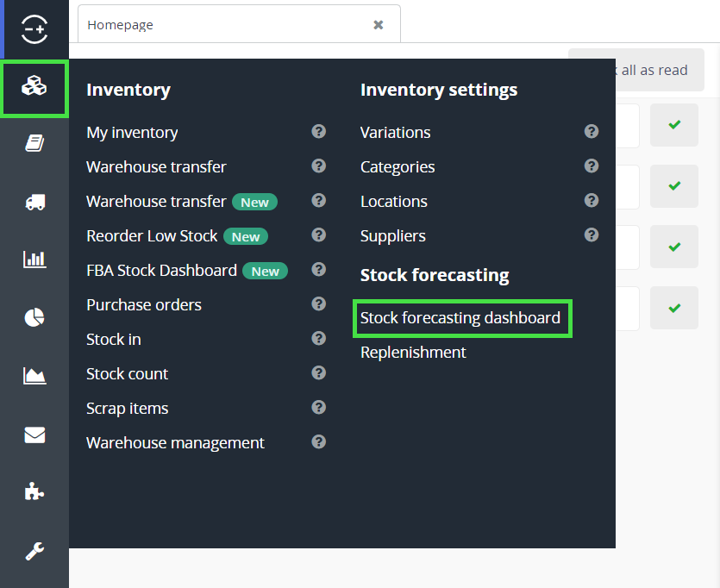The image size is (720, 588).
Task: Open the book icon in sidebar
Action: pyautogui.click(x=34, y=143)
